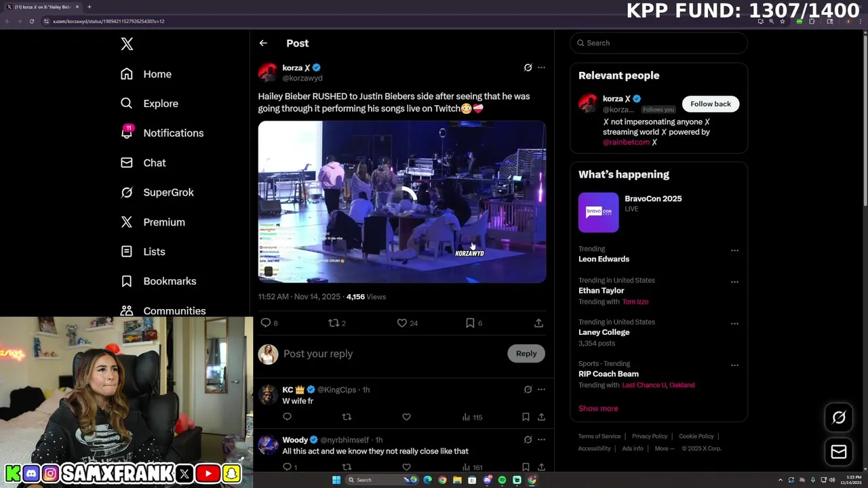Click the share icon on the main post
868x488 pixels.
pyautogui.click(x=538, y=323)
